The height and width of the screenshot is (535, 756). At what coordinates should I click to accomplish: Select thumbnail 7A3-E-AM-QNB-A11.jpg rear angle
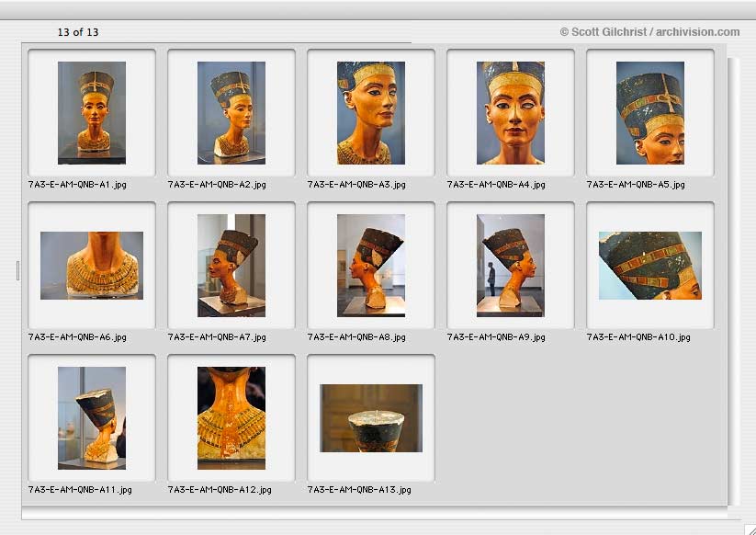click(x=92, y=418)
